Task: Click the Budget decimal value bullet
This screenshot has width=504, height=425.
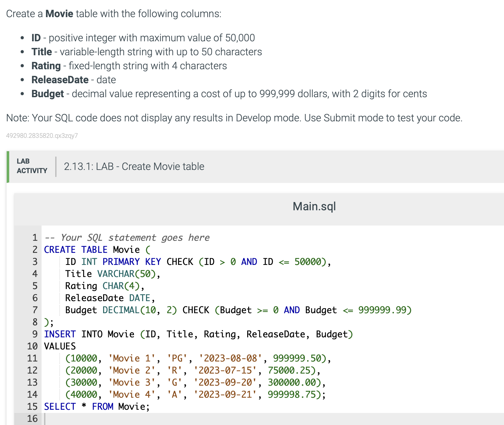Action: click(229, 94)
